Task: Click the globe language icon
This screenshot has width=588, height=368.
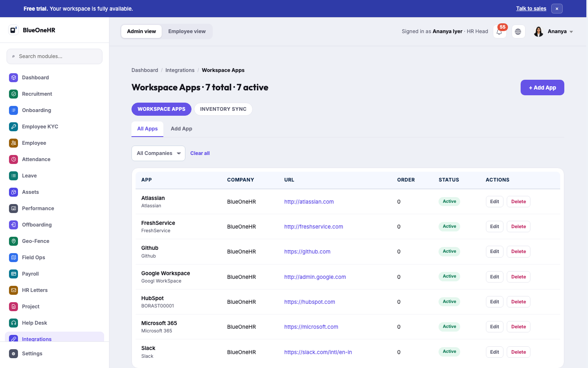Action: (x=518, y=31)
